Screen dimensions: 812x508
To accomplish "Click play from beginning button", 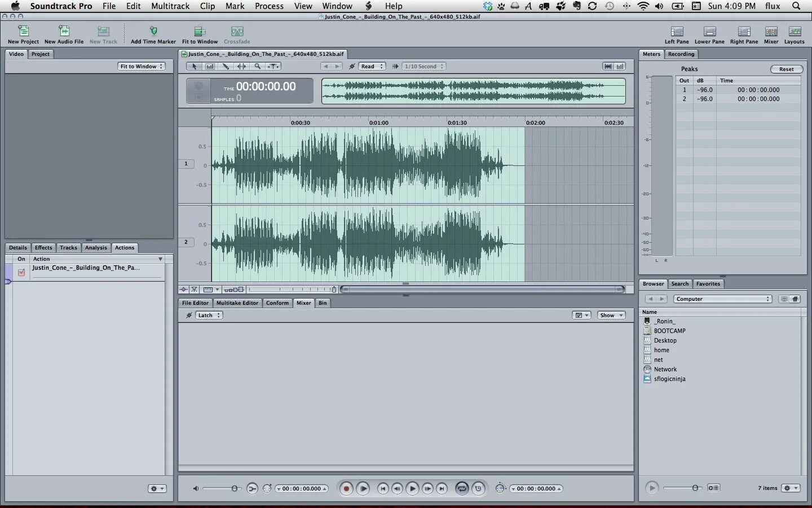I will (363, 489).
